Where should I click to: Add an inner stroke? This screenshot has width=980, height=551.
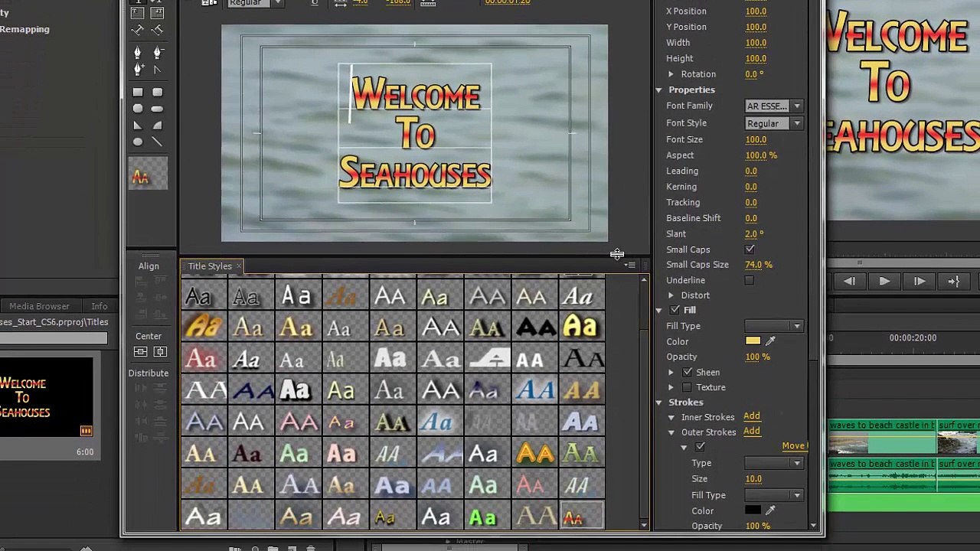(x=752, y=416)
